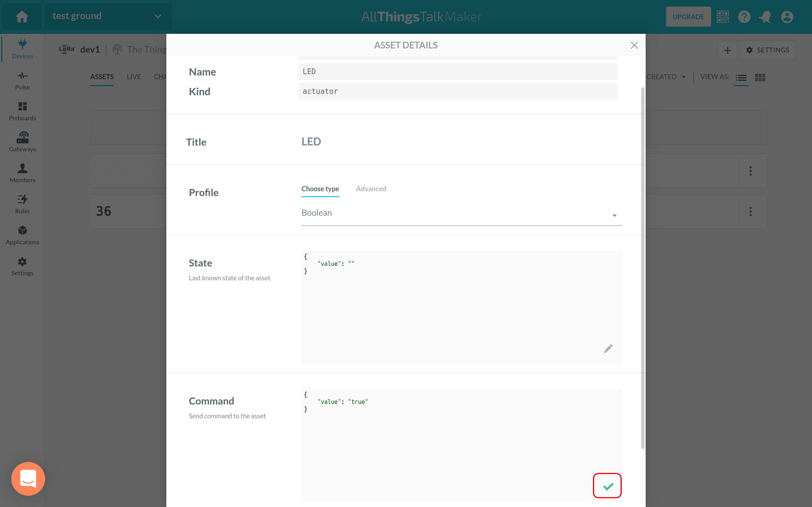Select the Choose type tab

point(320,189)
